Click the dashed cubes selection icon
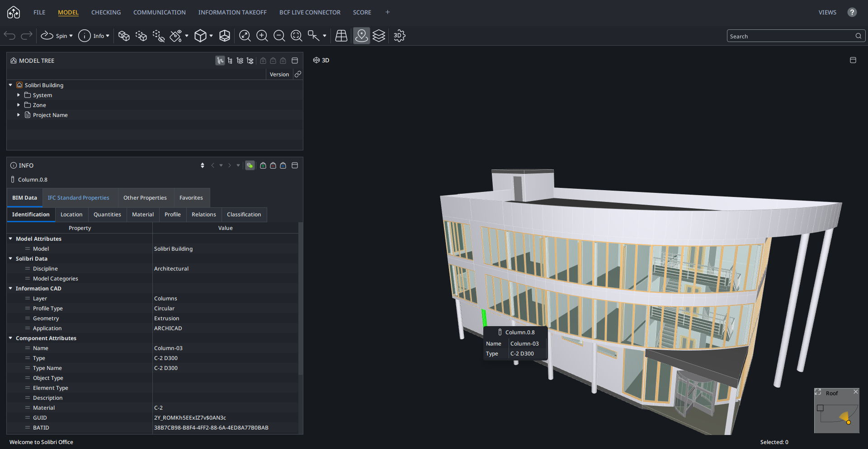Screen dimensions: 868x449 141,36
